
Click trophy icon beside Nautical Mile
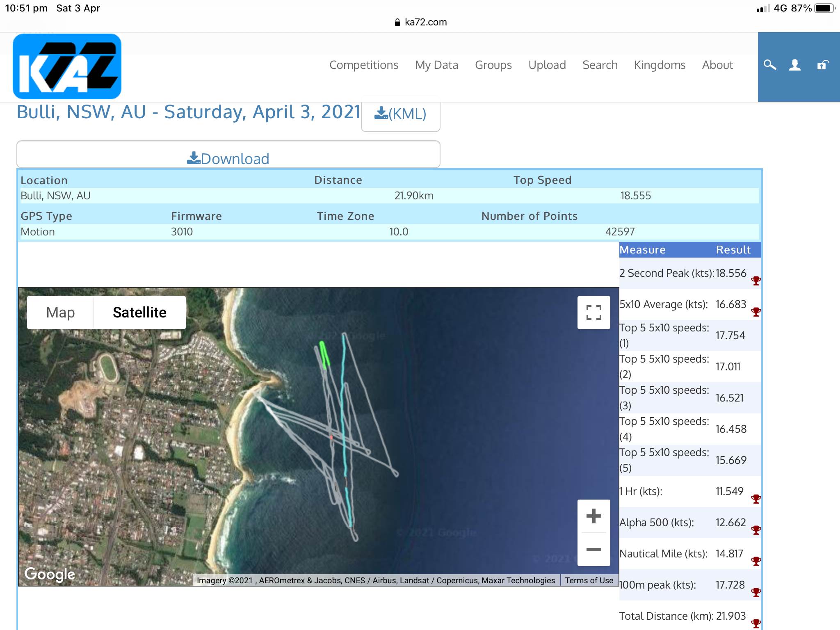click(756, 562)
